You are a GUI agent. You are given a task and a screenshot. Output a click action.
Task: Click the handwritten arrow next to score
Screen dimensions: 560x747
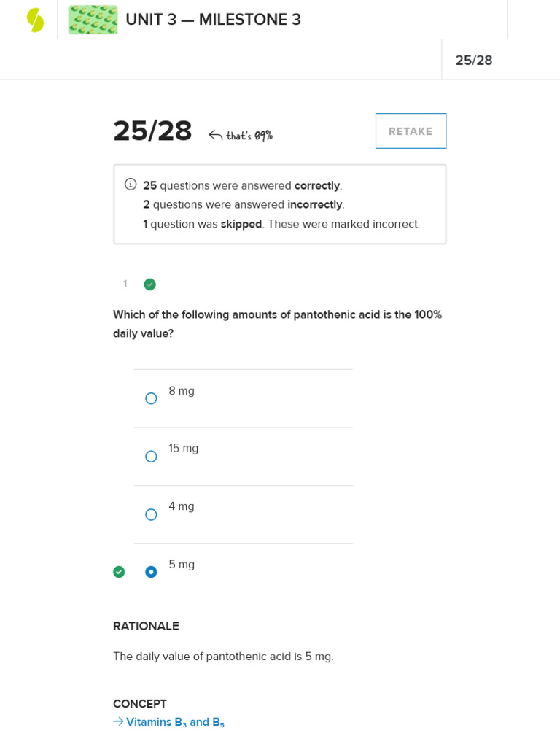tap(215, 135)
